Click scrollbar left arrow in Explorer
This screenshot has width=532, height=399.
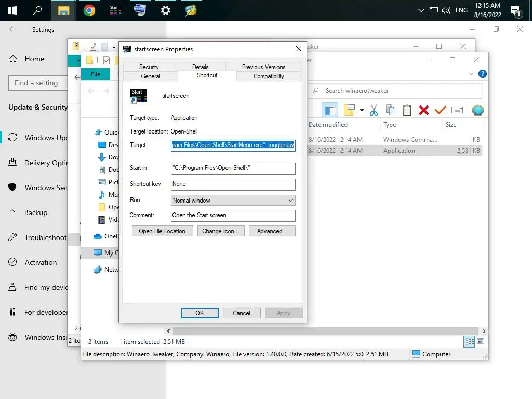point(169,331)
